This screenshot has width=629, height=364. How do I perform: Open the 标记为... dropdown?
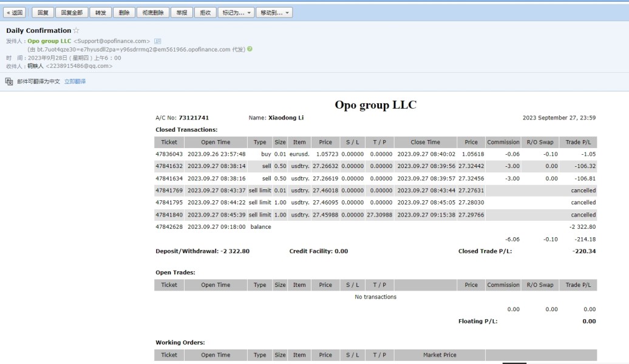tap(236, 12)
